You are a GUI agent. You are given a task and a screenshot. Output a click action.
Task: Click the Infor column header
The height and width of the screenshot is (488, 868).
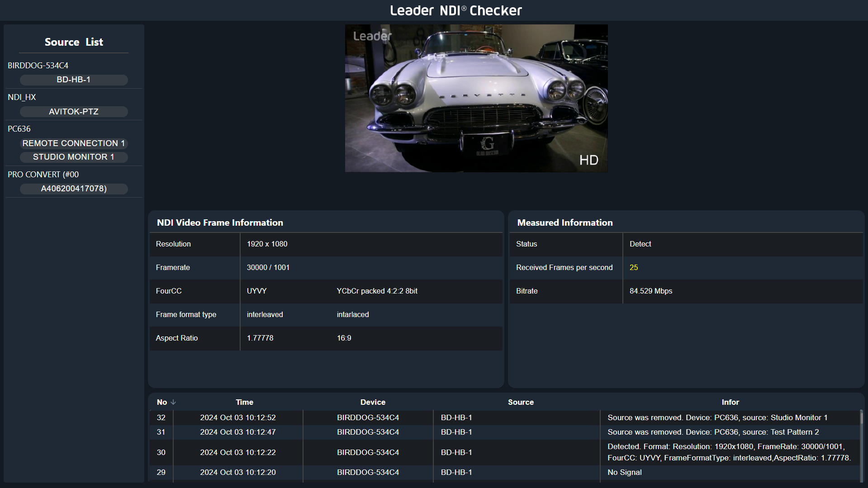click(730, 402)
